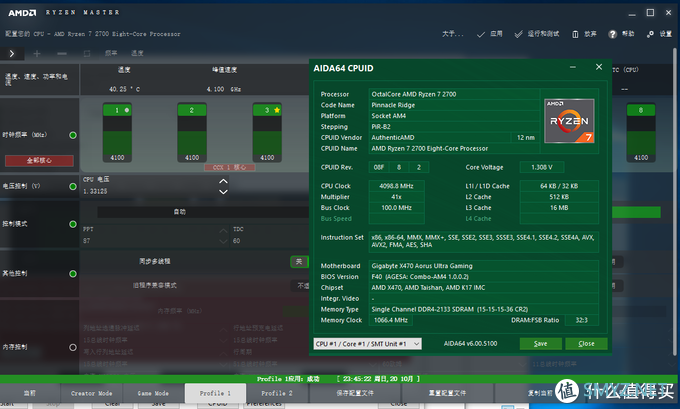Click the Ryzen Master vertical scrollbar
Image resolution: width=680 pixels, height=409 pixels.
675,200
